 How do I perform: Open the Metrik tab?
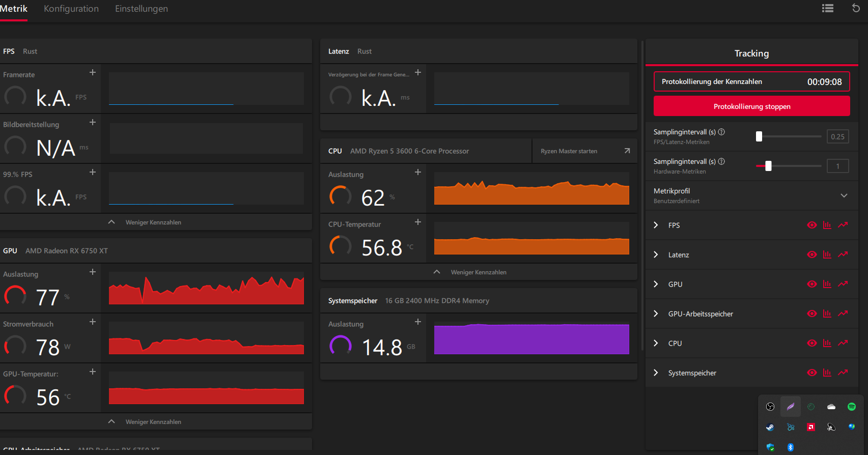tap(14, 9)
